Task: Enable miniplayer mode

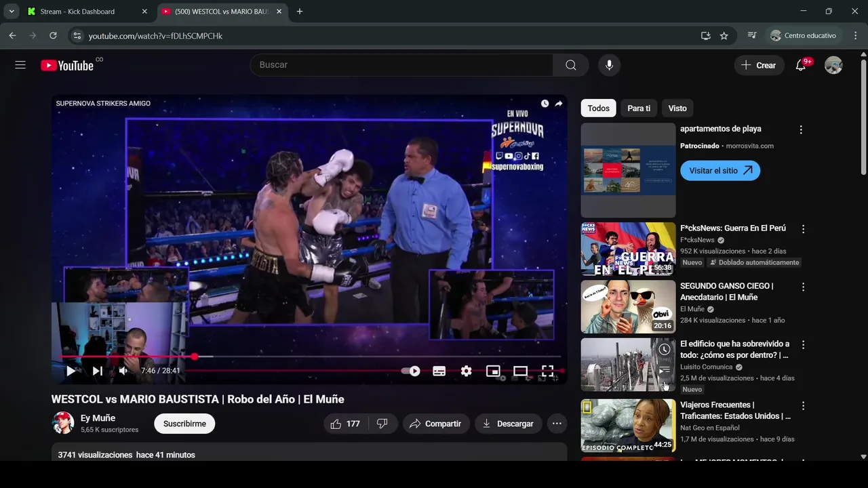Action: 493,371
